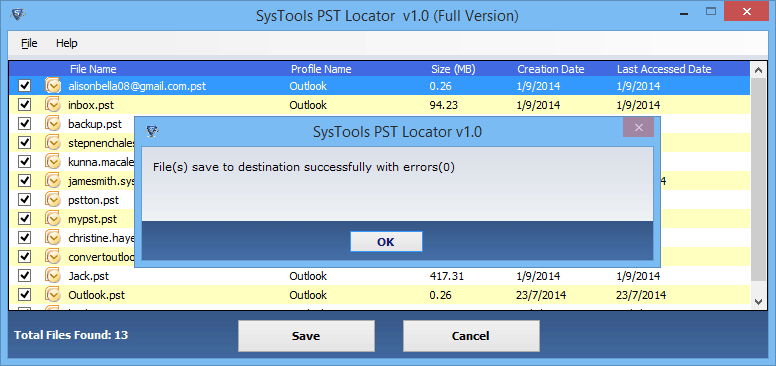Open the File menu
The image size is (776, 366).
coord(29,43)
